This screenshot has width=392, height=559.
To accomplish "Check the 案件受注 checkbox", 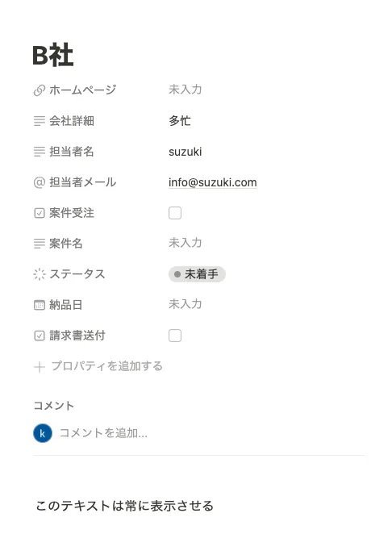I will pos(175,213).
